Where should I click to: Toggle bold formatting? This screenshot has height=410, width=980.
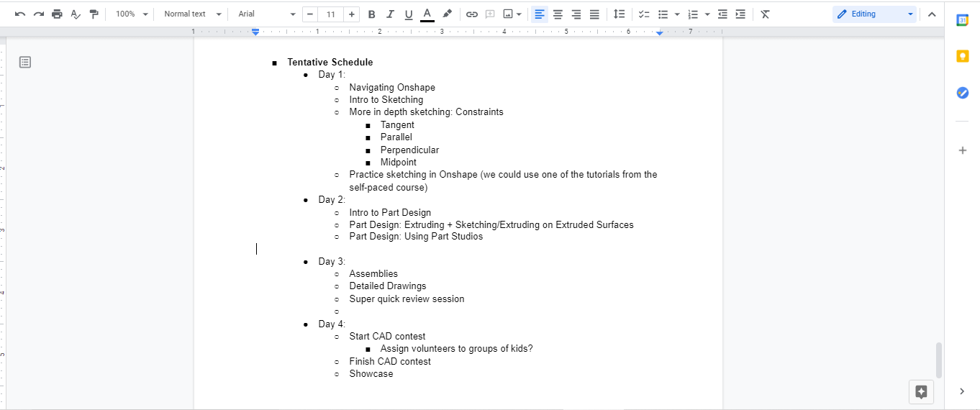click(x=371, y=14)
